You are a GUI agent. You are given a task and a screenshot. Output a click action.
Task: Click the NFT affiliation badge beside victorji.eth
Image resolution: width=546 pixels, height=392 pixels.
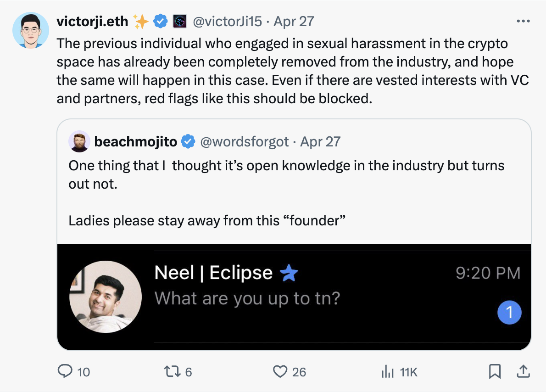(180, 21)
